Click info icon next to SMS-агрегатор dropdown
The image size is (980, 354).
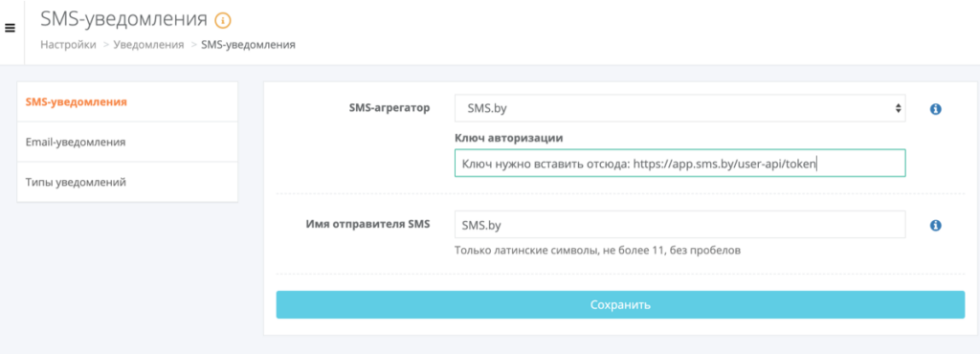point(936,109)
